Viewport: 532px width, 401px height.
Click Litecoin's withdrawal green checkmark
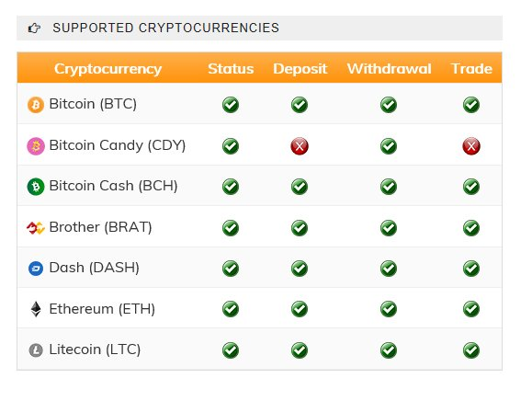click(389, 350)
